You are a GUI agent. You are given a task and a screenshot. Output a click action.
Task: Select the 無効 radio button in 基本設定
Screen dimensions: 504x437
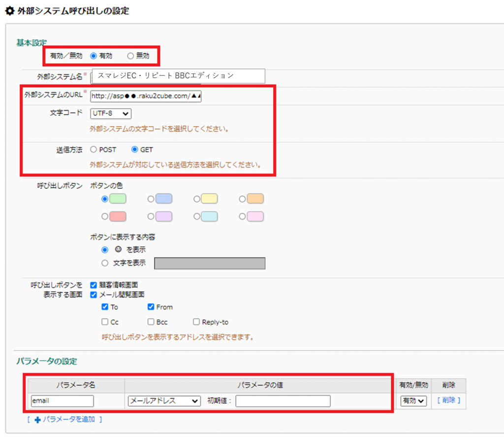pos(130,56)
